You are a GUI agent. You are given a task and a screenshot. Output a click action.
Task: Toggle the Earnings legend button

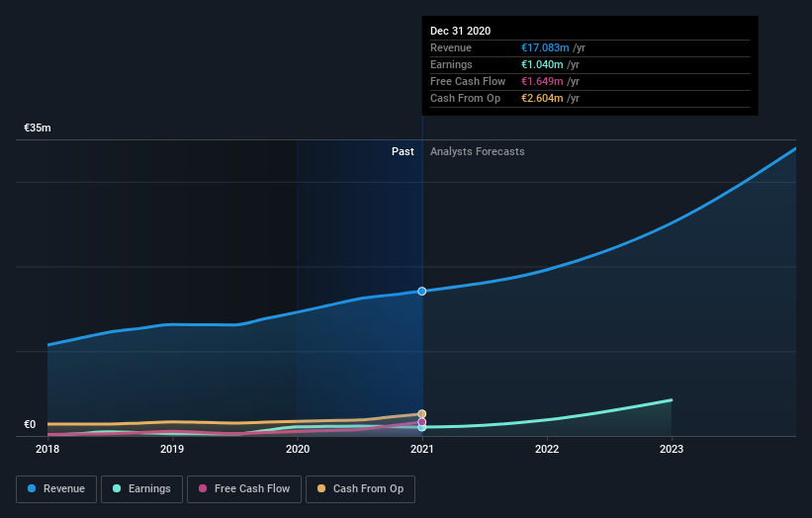click(x=141, y=489)
